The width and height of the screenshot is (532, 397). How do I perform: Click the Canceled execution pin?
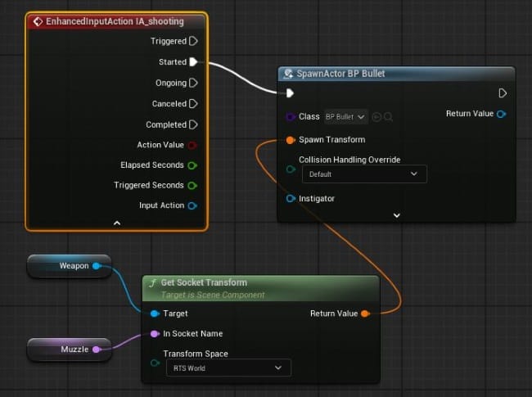pyautogui.click(x=193, y=103)
